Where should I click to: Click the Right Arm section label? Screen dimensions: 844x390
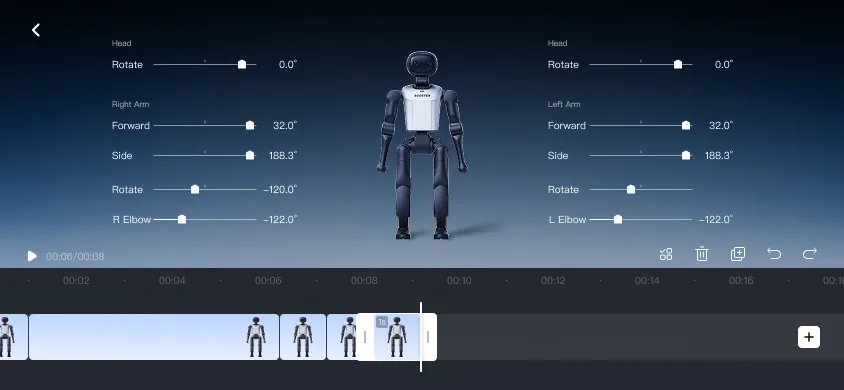coord(130,104)
